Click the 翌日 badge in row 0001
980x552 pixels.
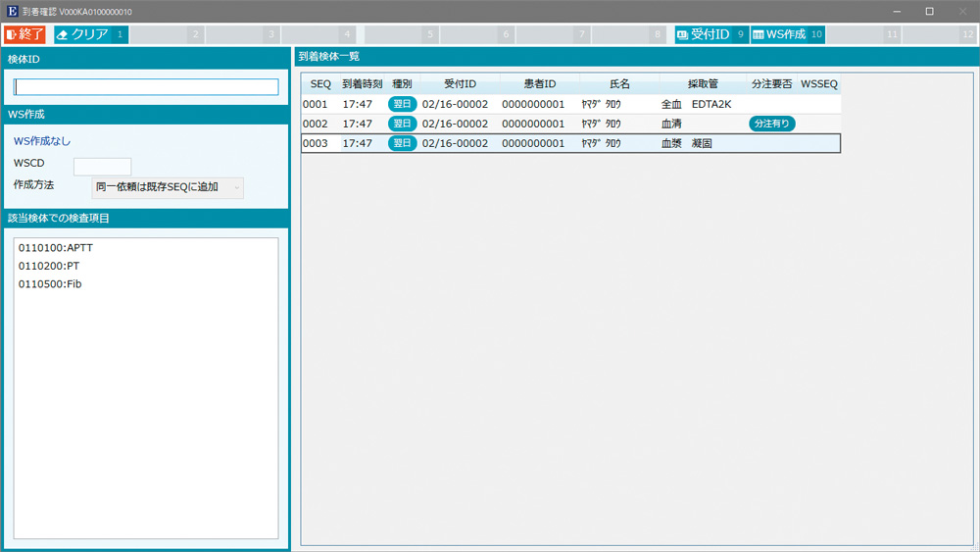pos(402,105)
